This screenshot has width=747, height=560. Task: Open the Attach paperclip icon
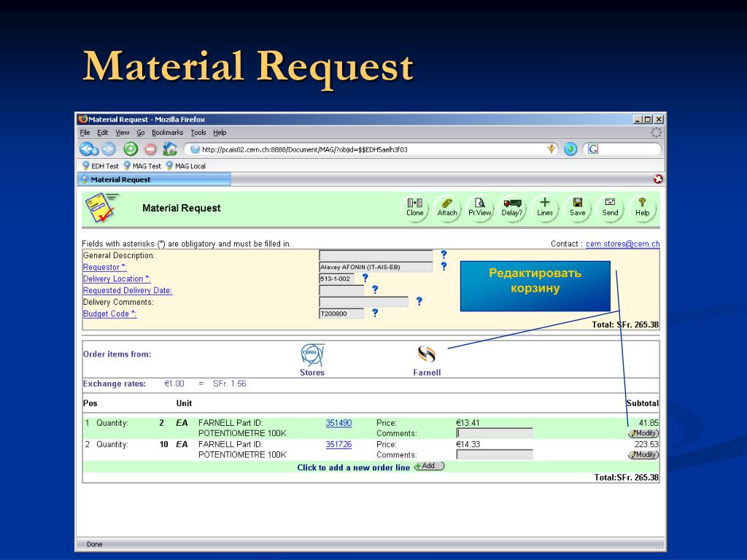[x=447, y=208]
